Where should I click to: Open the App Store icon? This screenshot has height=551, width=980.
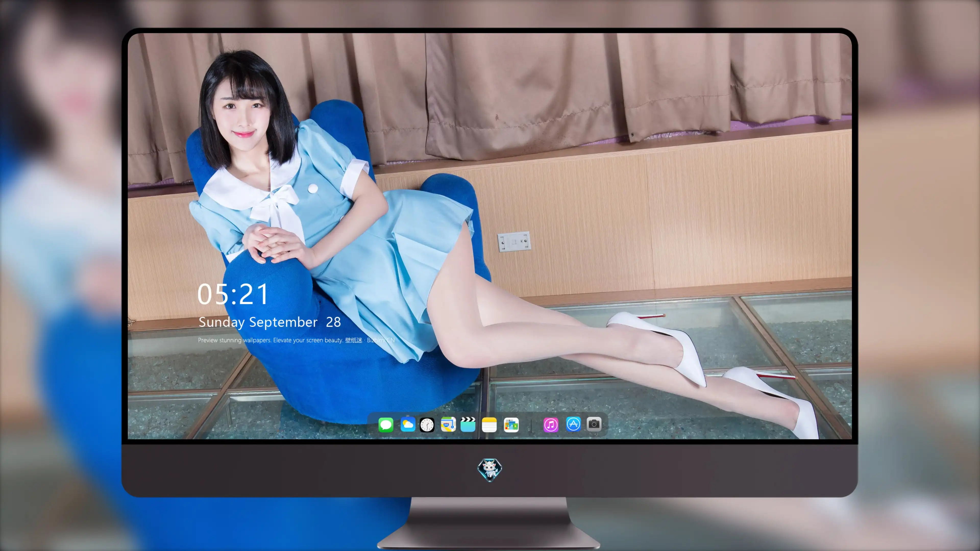pyautogui.click(x=573, y=424)
